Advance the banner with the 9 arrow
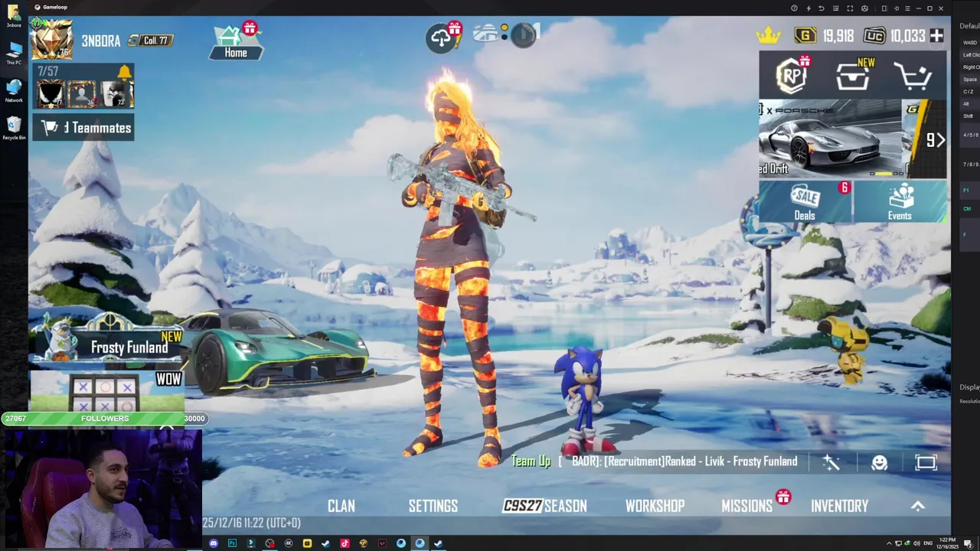The height and width of the screenshot is (551, 980). point(935,140)
